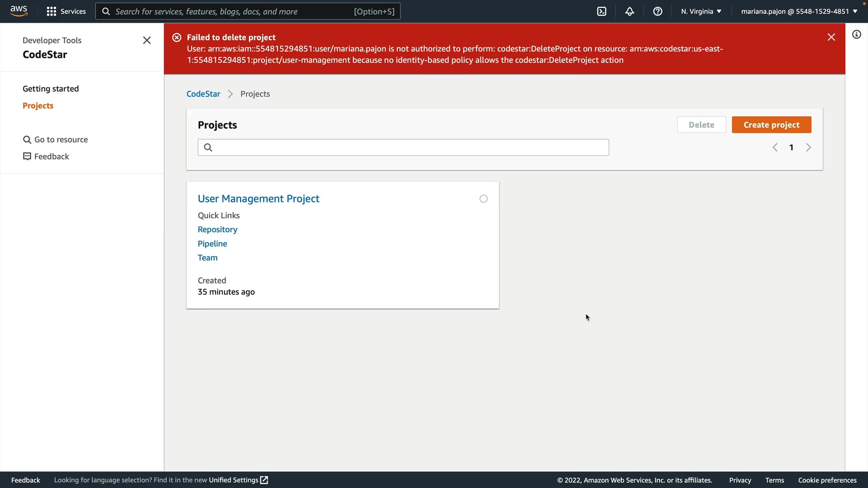
Task: Go to previous page of projects
Action: pyautogui.click(x=775, y=147)
